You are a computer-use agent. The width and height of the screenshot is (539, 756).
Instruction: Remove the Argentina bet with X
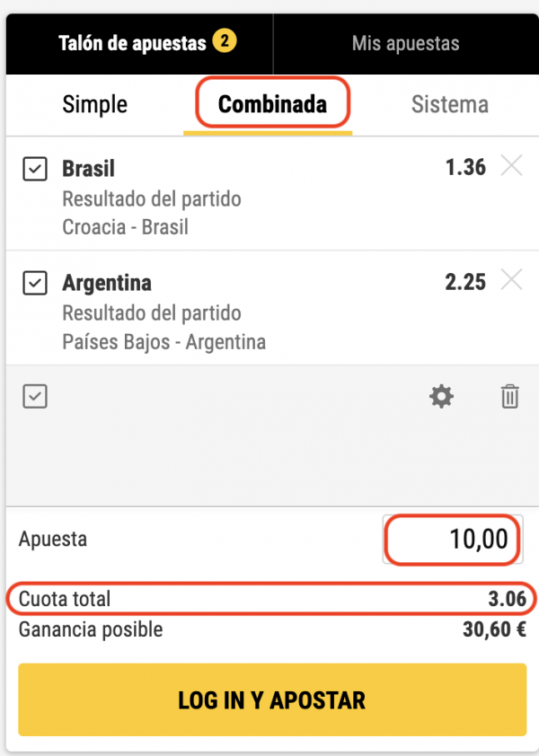[511, 280]
